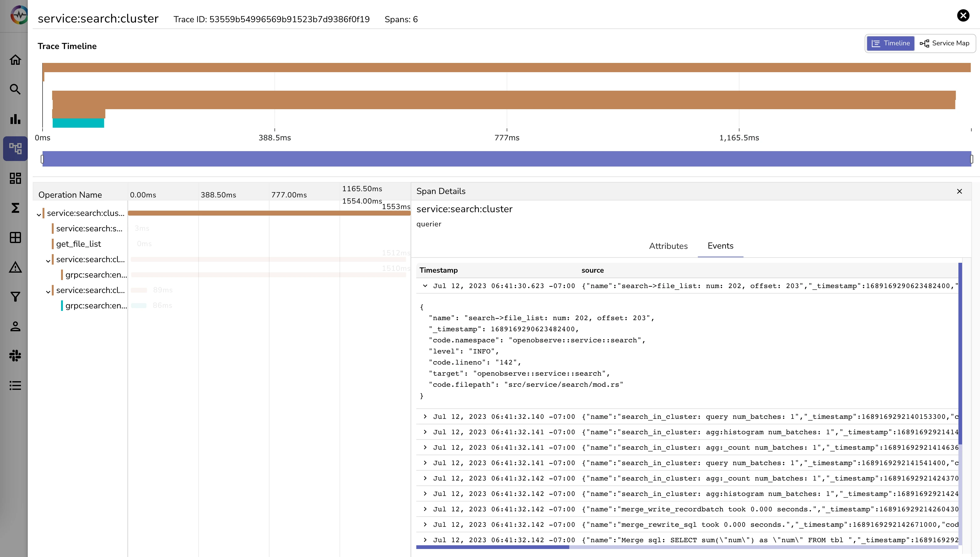Collapse the expanded 06:41:30.623 event row
Viewport: 980px width, 557px height.
425,286
